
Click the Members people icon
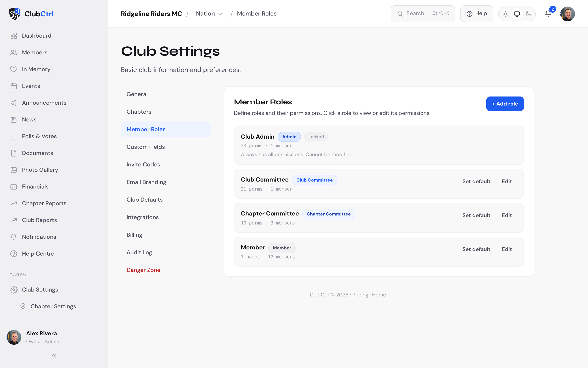tap(14, 53)
